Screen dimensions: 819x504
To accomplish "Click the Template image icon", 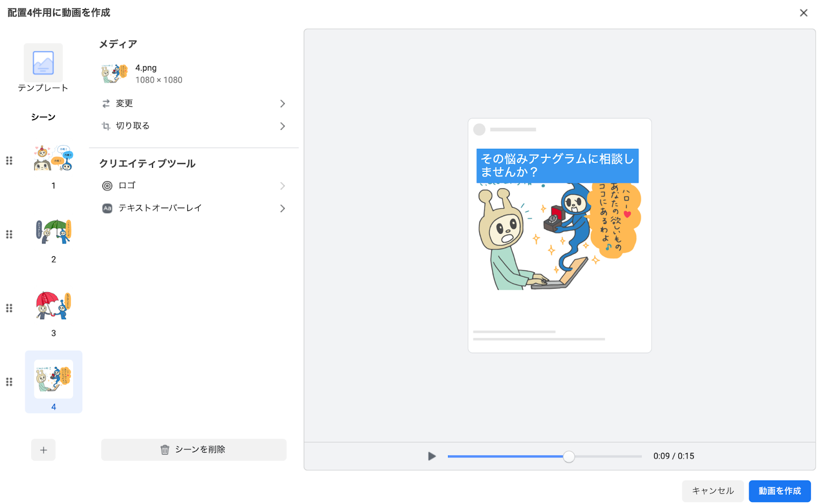I will (x=44, y=63).
